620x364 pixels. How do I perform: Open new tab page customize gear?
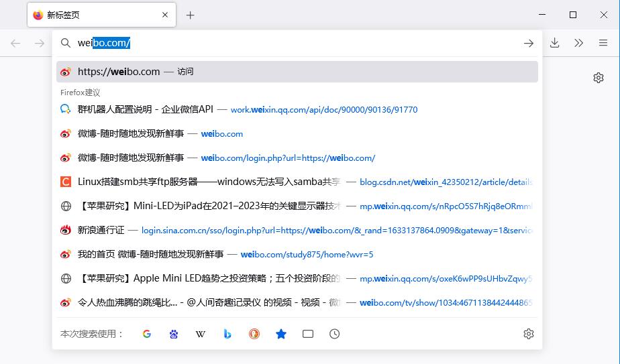coord(599,78)
